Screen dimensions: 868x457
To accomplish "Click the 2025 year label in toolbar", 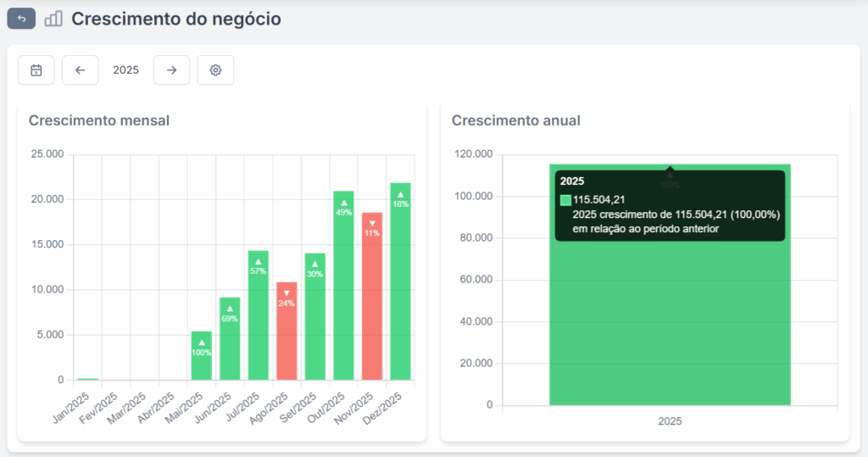I will [125, 70].
